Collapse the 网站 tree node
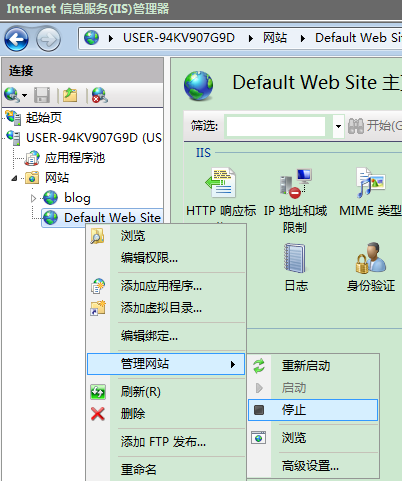Viewport: 402px width, 481px height. [x=14, y=178]
